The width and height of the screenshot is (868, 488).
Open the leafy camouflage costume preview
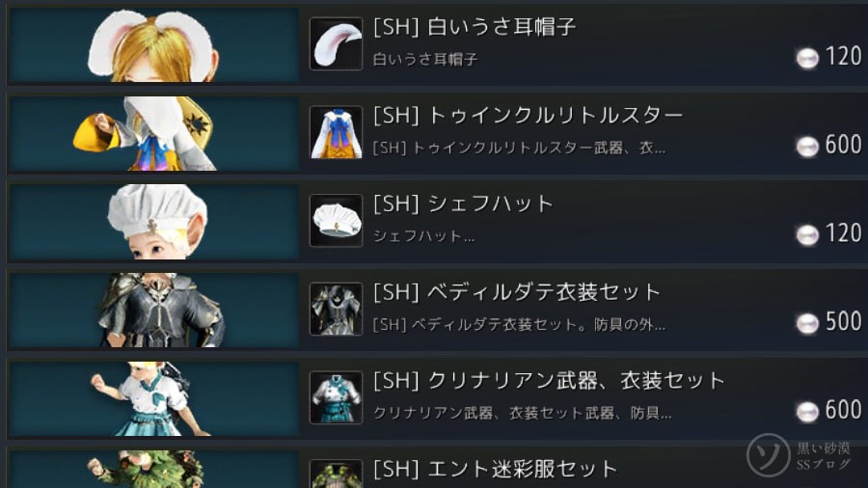coord(154,469)
